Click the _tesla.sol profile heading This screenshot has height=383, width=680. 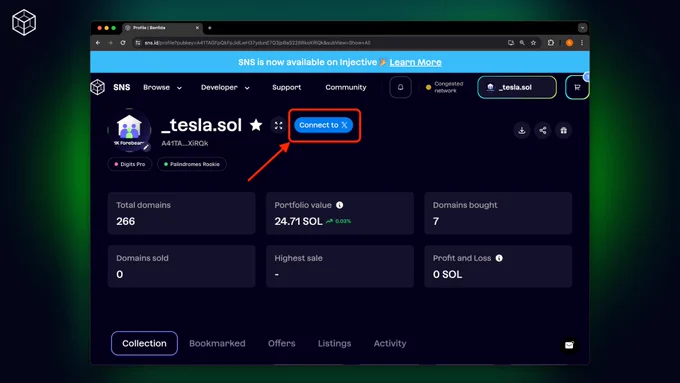click(x=202, y=125)
